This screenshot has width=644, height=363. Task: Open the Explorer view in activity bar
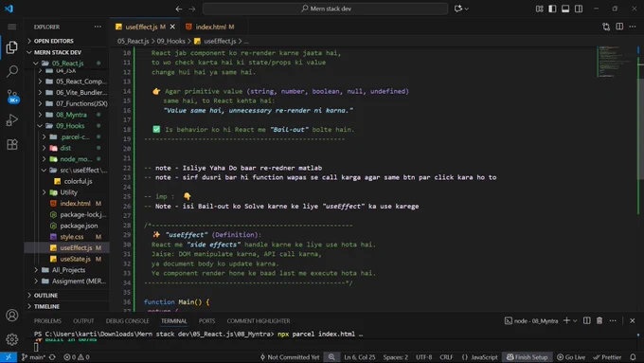[12, 47]
